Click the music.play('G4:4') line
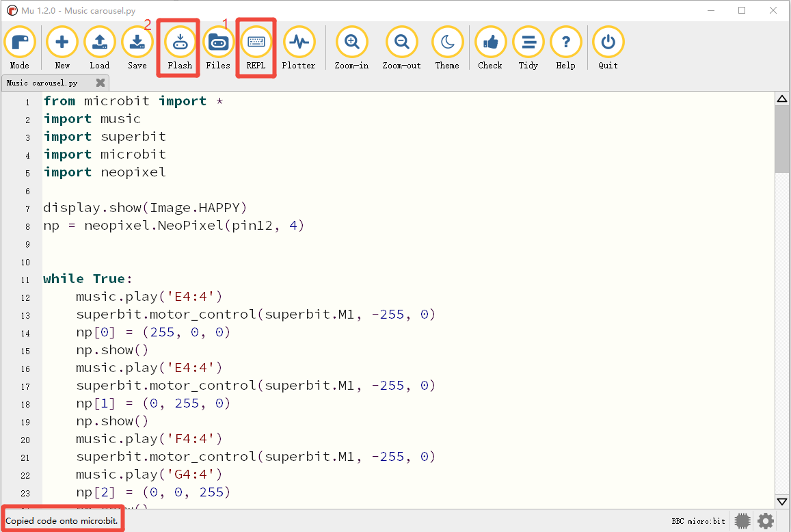This screenshot has width=791, height=532. pyautogui.click(x=149, y=475)
